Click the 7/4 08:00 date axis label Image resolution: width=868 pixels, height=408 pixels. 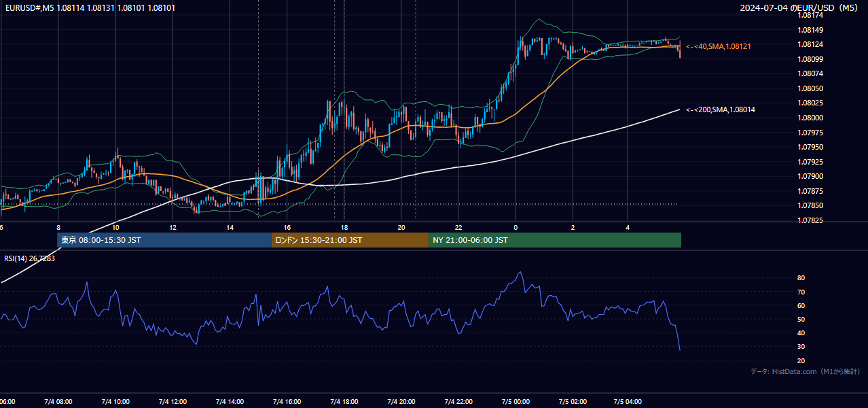click(58, 401)
